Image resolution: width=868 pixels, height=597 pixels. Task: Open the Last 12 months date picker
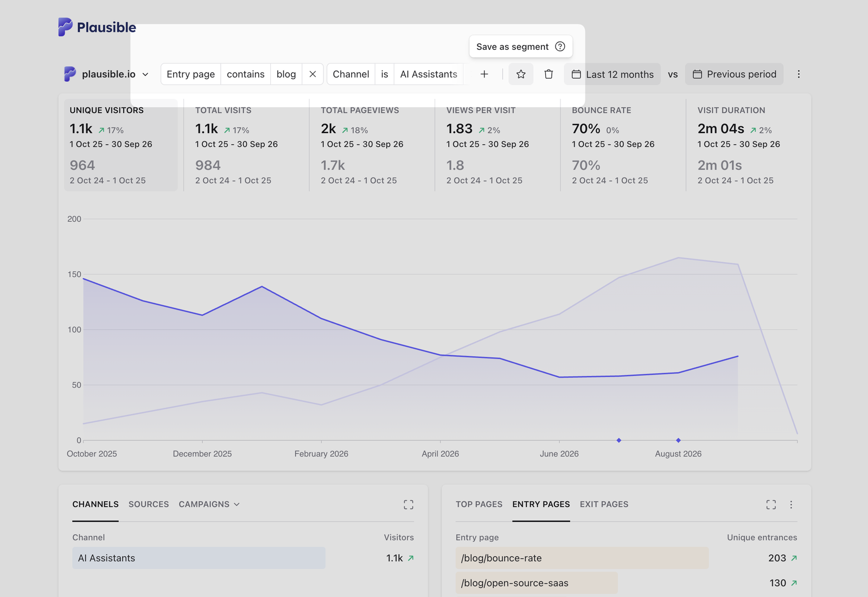612,74
